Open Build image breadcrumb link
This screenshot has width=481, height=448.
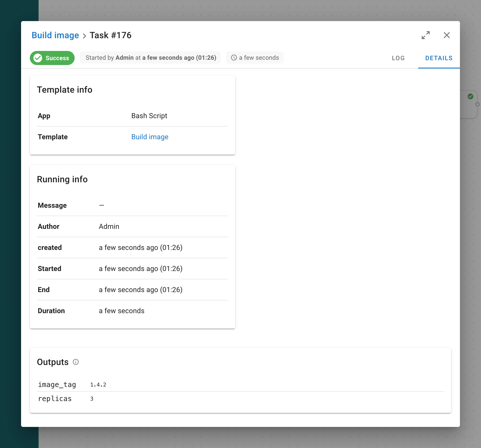(55, 35)
